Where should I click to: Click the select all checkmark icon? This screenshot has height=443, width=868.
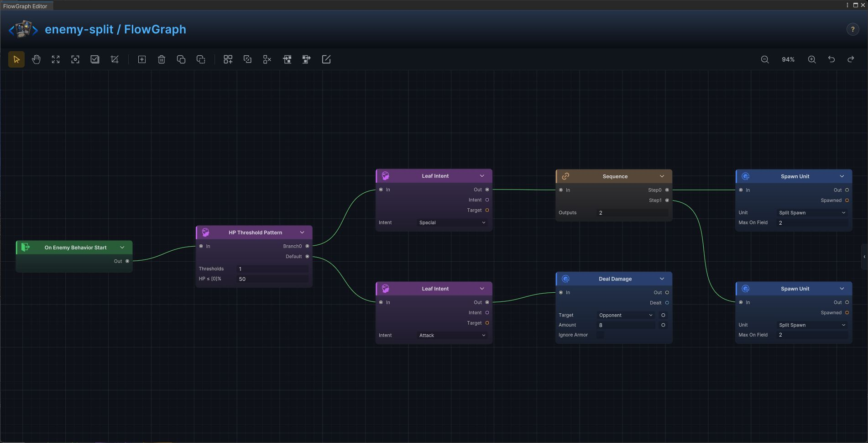pos(95,59)
